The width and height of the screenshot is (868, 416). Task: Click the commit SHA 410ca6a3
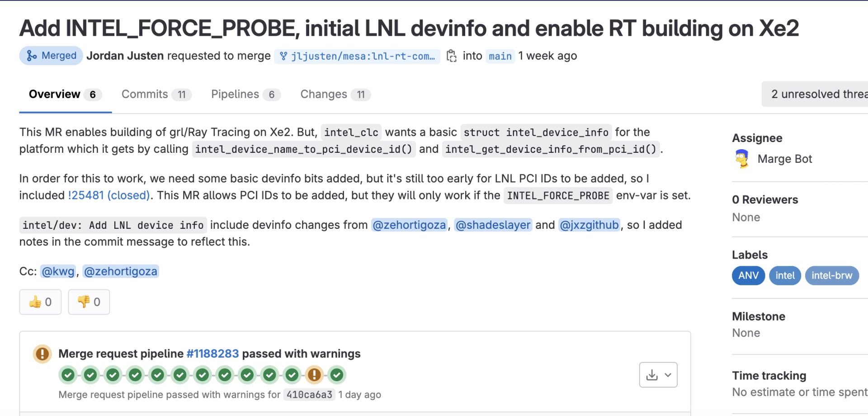309,394
